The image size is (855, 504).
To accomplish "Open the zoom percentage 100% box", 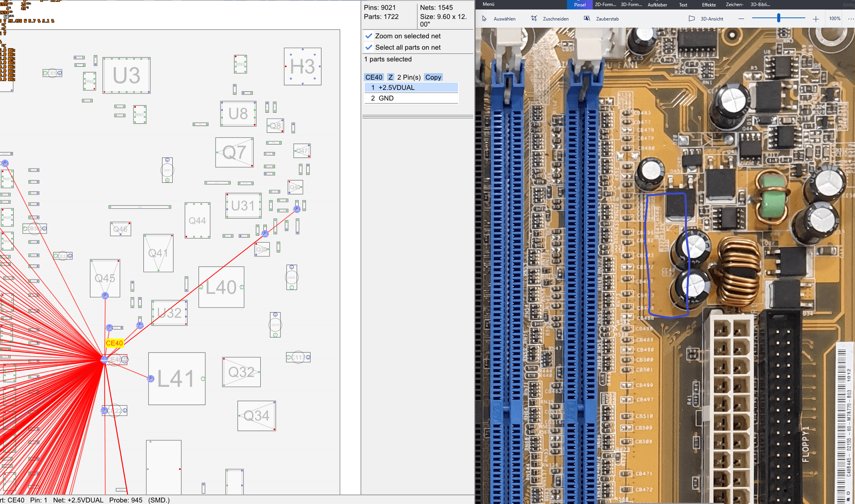I will tap(835, 19).
